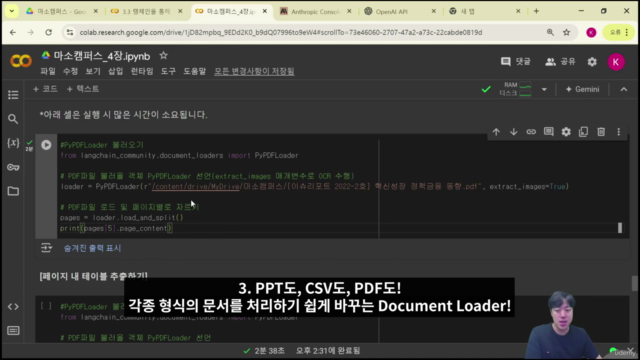Collapse the header with chevron
Screen dimensions: 640x360
[x=624, y=89]
